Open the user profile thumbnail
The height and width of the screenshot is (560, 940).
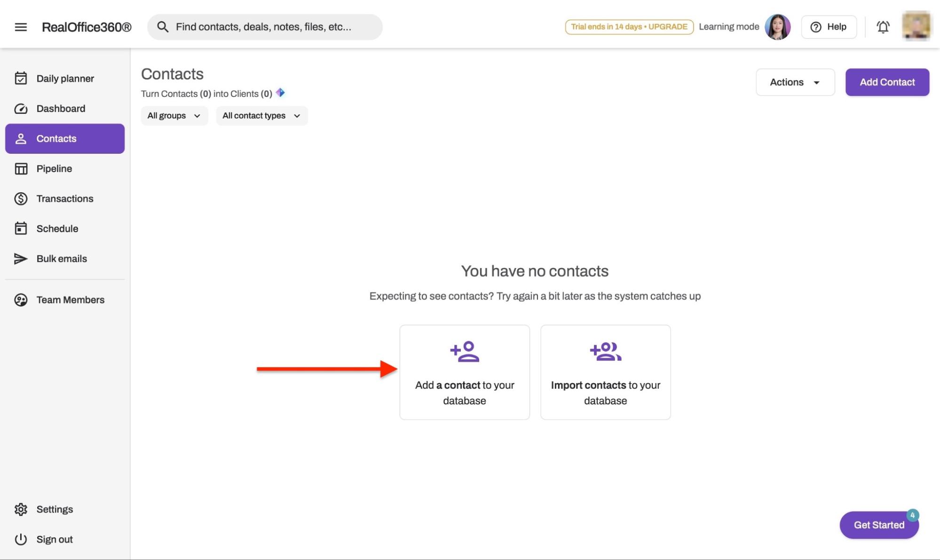(916, 26)
